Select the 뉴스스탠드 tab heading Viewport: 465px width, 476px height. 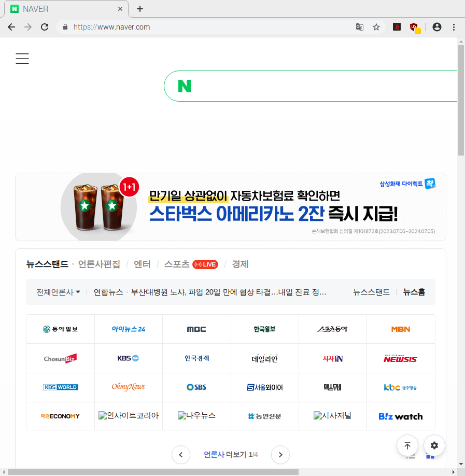point(47,264)
